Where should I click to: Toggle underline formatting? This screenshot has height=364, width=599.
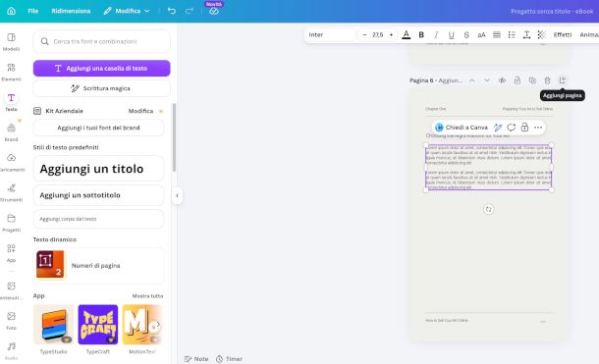tap(451, 34)
